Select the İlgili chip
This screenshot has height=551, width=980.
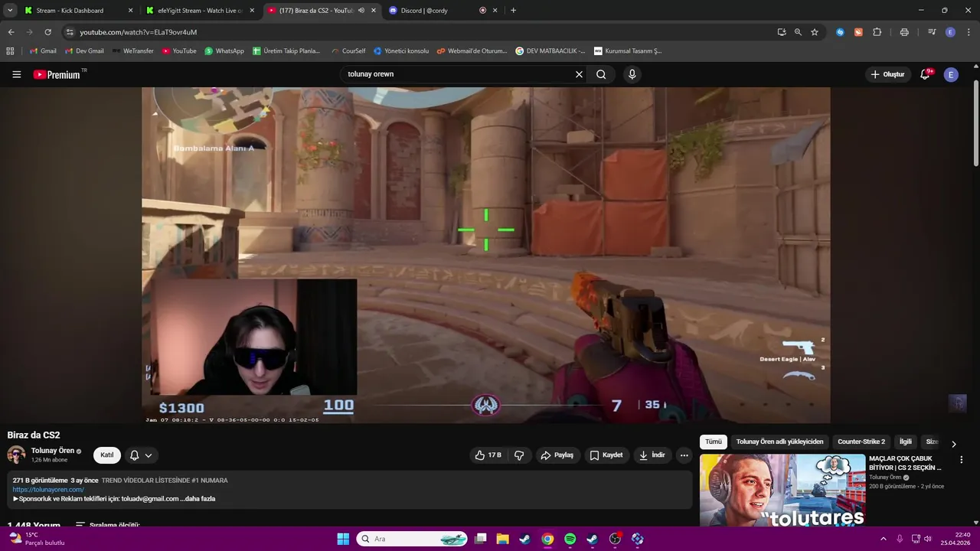[906, 442]
